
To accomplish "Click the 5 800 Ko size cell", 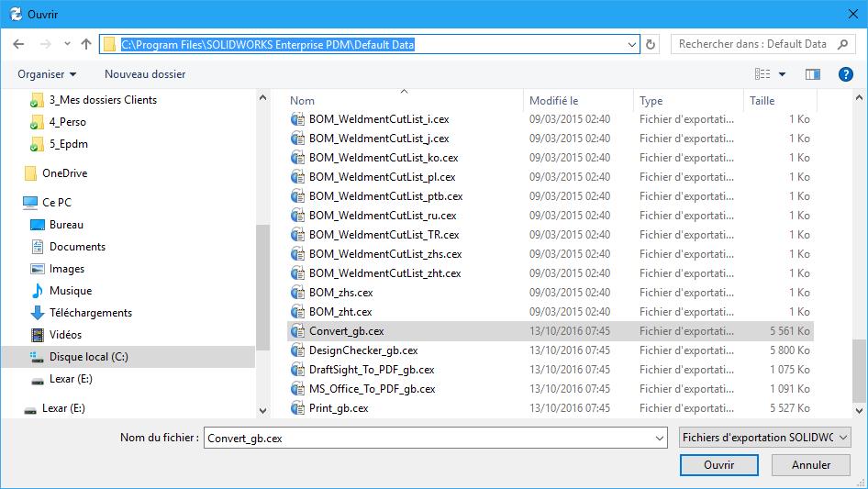I will [x=789, y=350].
